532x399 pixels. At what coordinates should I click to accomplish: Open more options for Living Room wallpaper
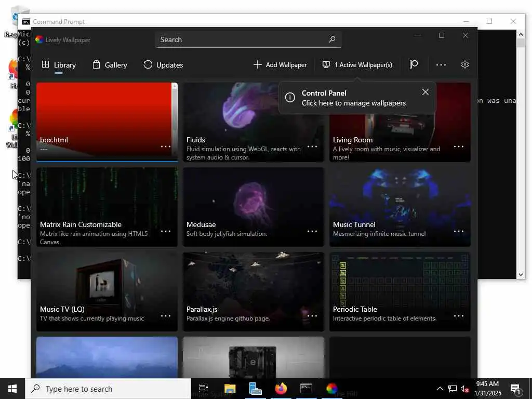[459, 147]
